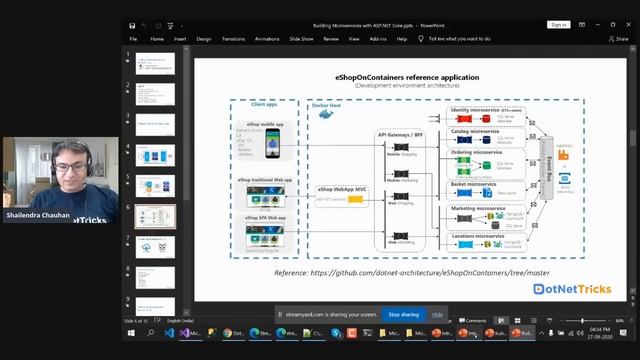Show hidden system tray icons chevron
This screenshot has height=360, width=640.
coord(541,333)
